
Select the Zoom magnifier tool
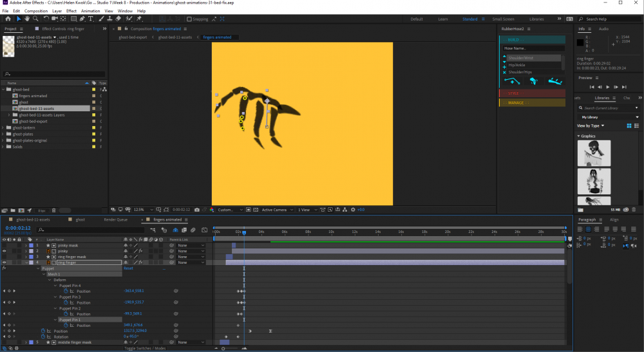click(x=35, y=19)
